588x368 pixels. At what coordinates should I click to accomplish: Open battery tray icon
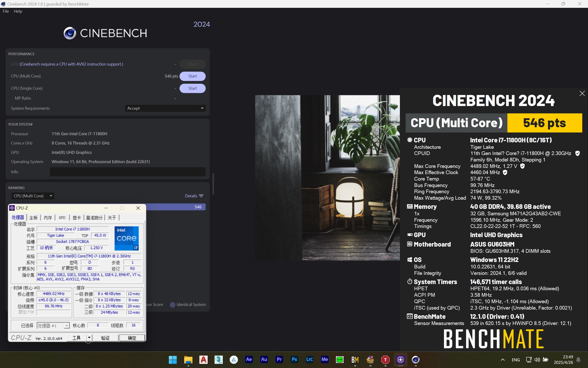(x=546, y=359)
